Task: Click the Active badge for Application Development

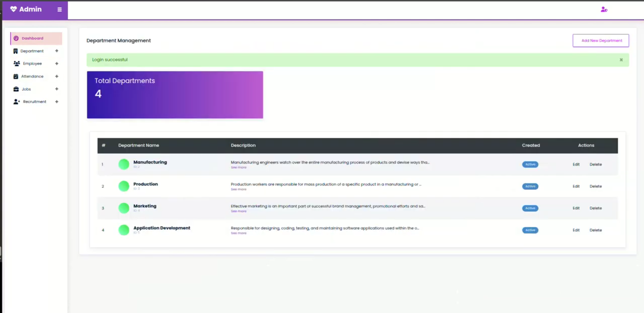Action: (530, 230)
